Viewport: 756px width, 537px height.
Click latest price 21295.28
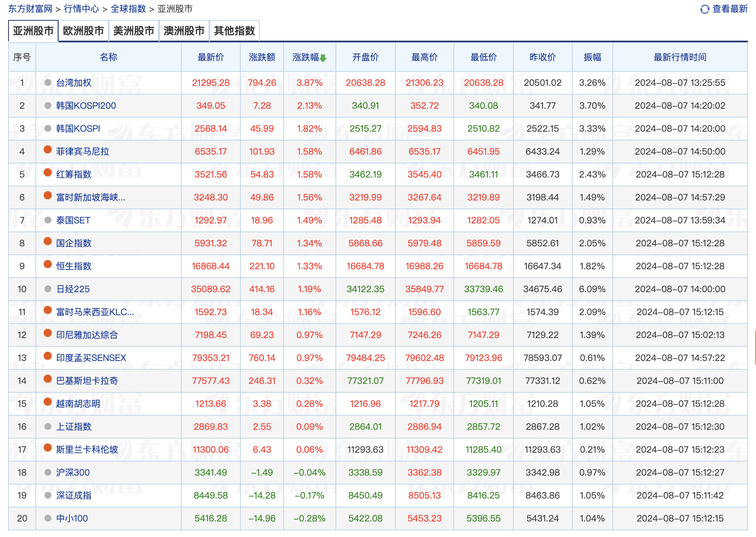(x=211, y=83)
